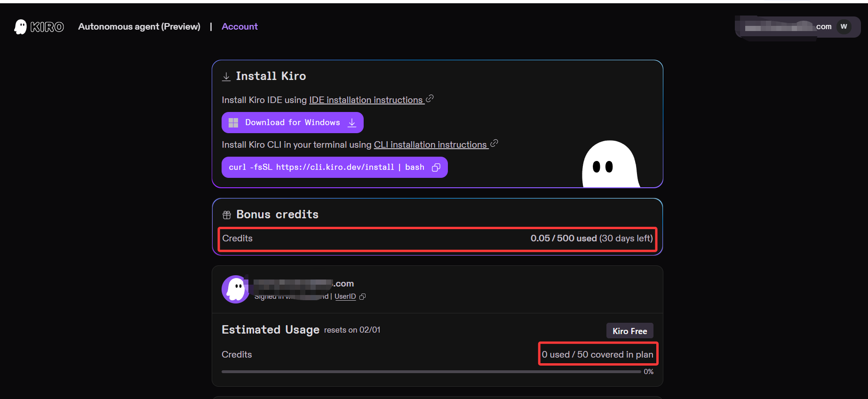Viewport: 868px width, 399px height.
Task: Open the user account menu labeled W
Action: [x=844, y=26]
